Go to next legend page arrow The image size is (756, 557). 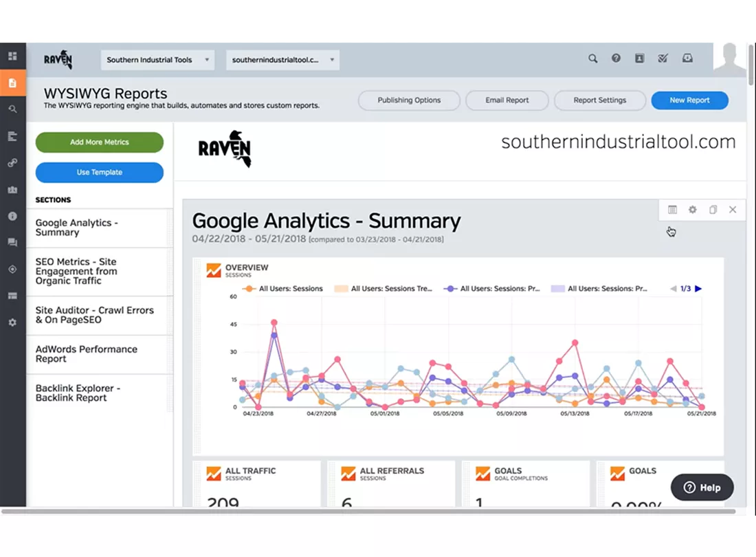tap(698, 288)
